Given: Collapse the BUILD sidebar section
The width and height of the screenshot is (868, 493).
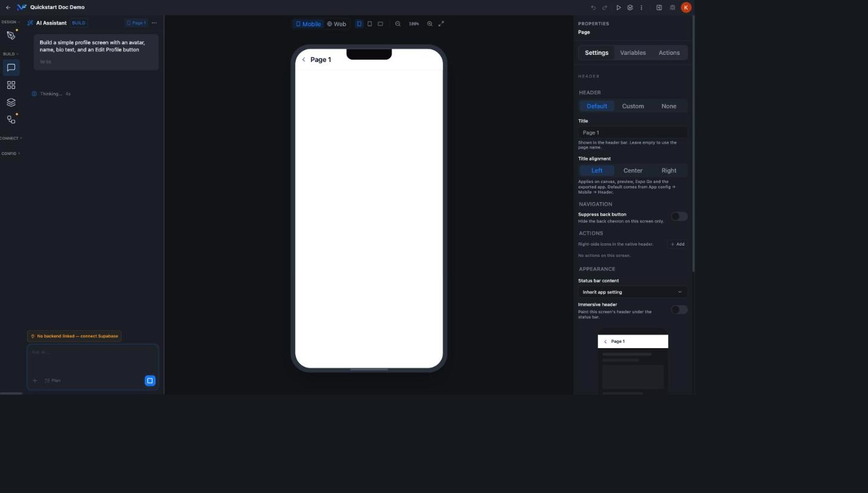Looking at the screenshot, I should [10, 54].
